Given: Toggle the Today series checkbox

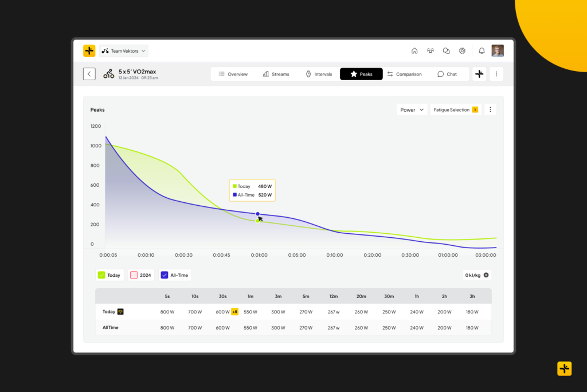Looking at the screenshot, I should tap(101, 275).
